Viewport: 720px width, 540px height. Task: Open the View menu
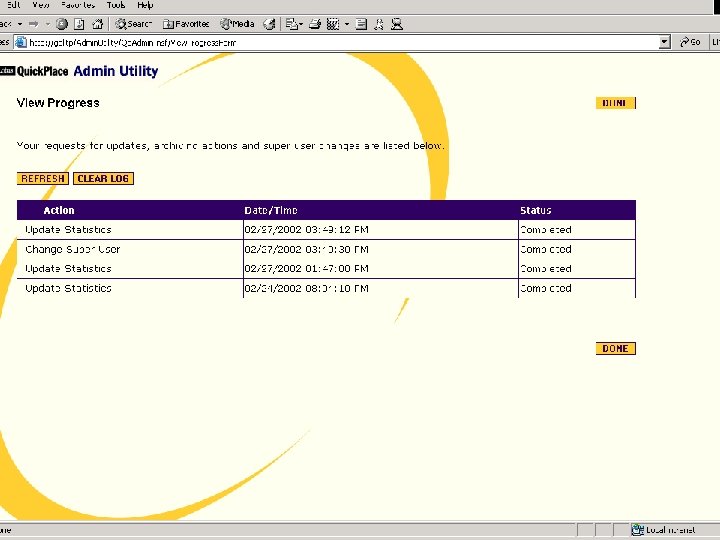[41, 5]
